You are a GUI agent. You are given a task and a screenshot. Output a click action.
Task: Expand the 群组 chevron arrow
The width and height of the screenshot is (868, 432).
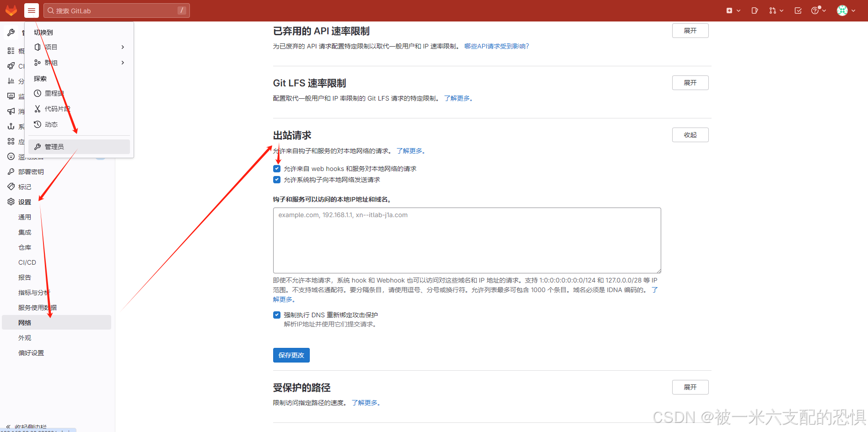(123, 63)
